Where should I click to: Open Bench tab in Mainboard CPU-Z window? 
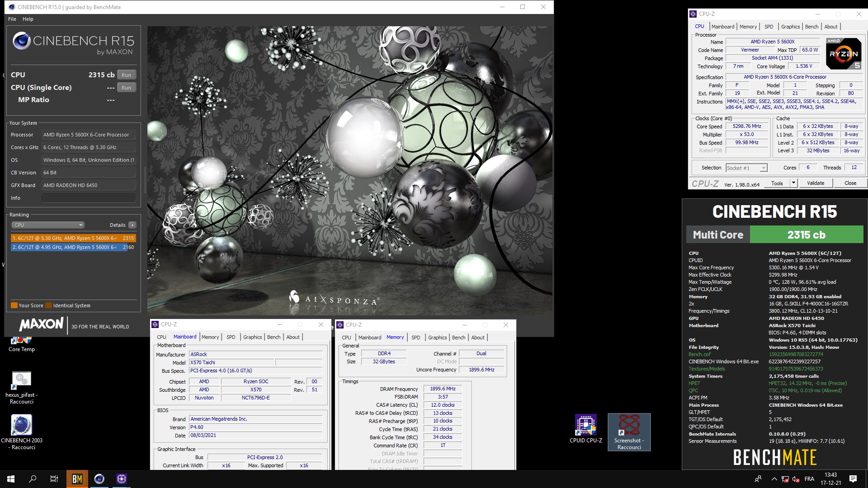[274, 337]
